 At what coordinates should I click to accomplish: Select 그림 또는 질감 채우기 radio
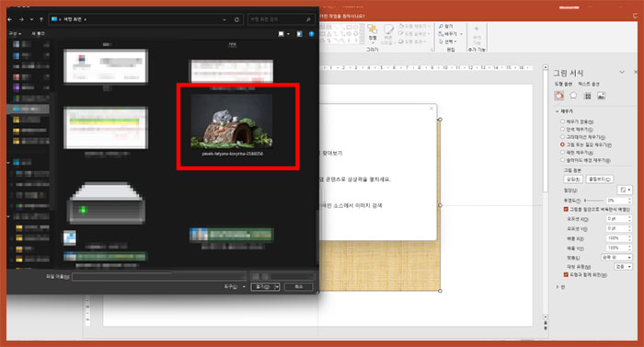(563, 145)
